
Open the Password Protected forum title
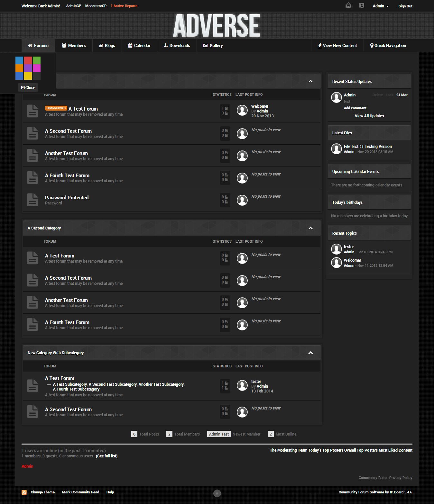point(67,198)
